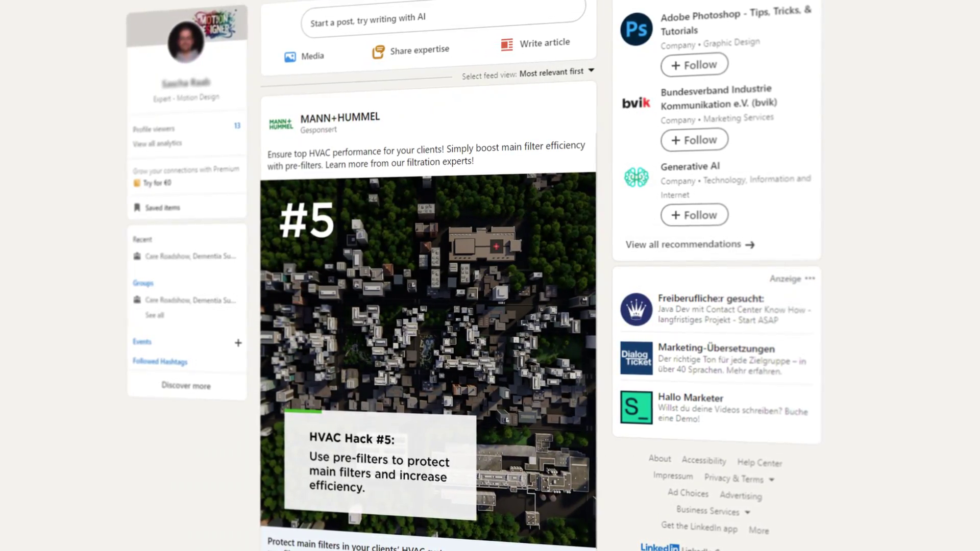Click Discover more in left sidebar

186,386
